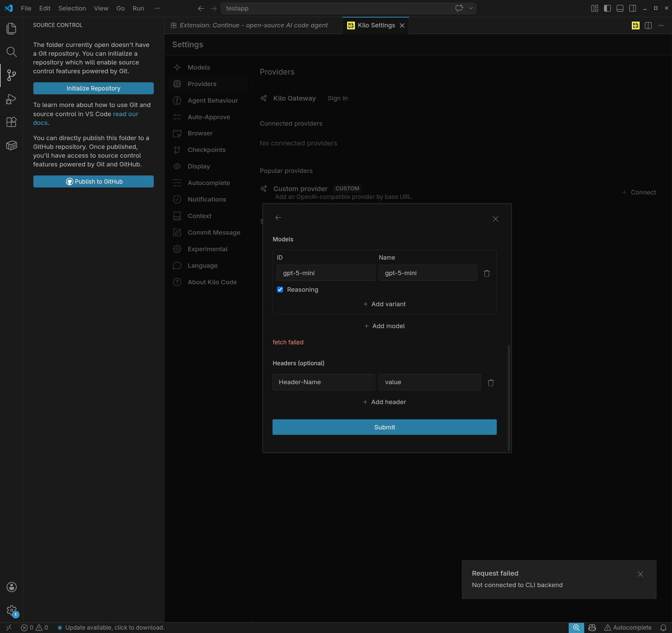The height and width of the screenshot is (633, 672).
Task: Expand the chat dropdown chevron in title bar
Action: 471,8
